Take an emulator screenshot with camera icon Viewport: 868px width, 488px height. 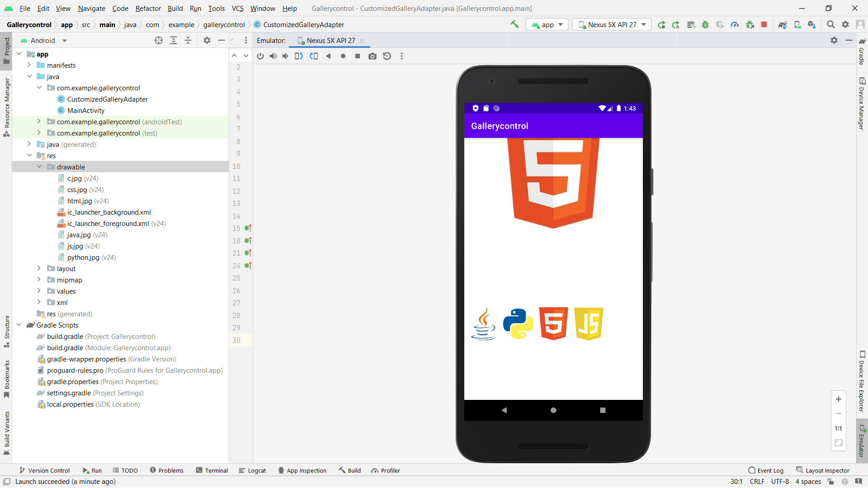tap(372, 56)
